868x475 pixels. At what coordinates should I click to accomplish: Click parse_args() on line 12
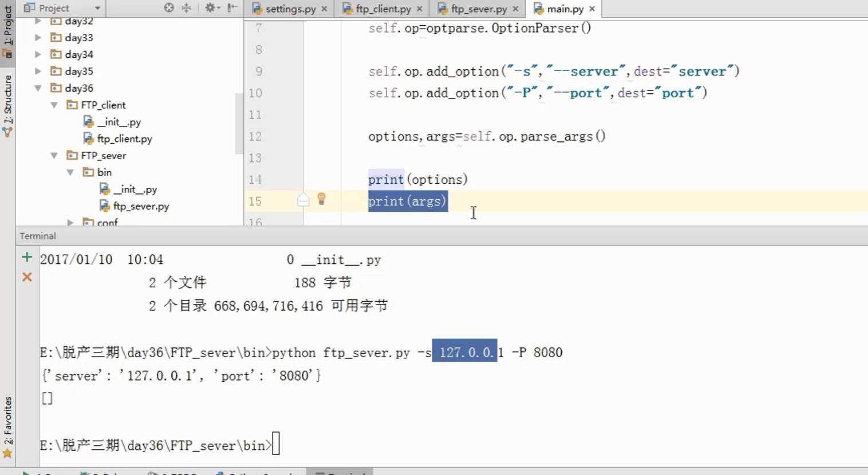pos(563,137)
